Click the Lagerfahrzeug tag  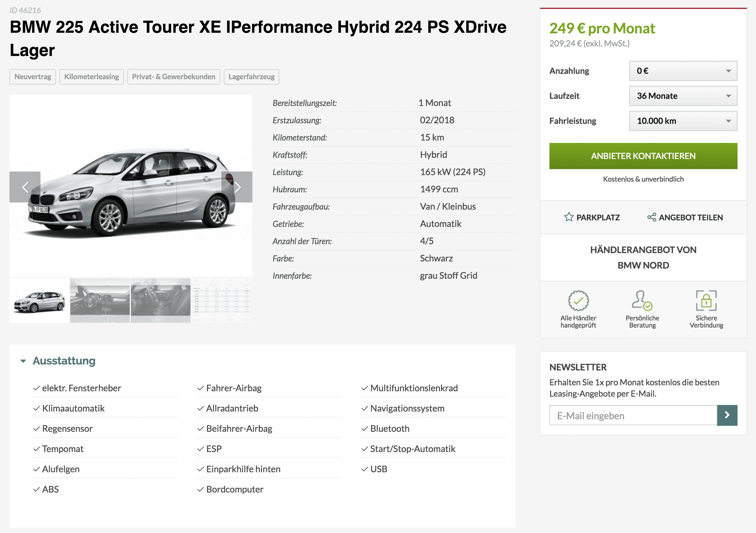pos(251,77)
